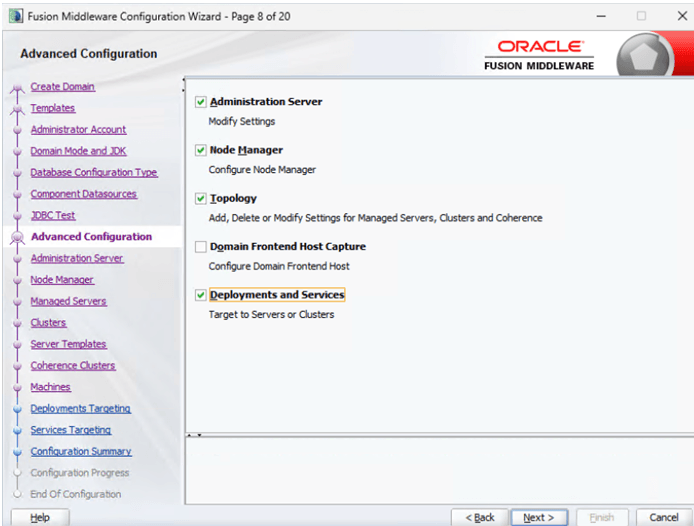The width and height of the screenshot is (694, 526).
Task: Go to Database Configuration Type step
Action: tap(94, 172)
